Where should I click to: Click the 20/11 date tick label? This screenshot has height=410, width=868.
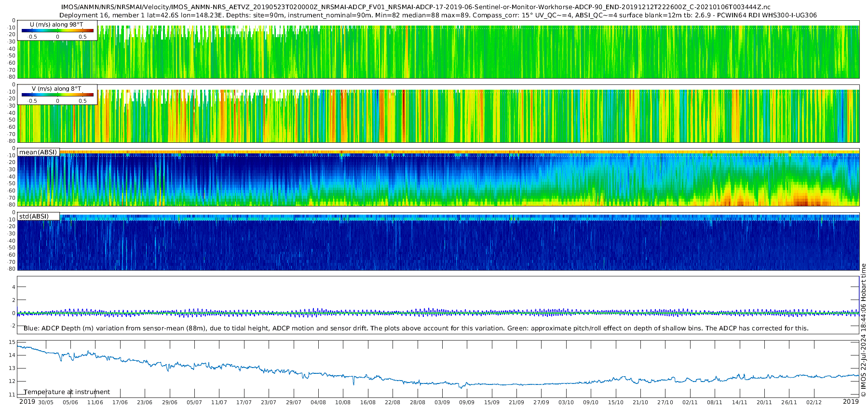point(764,402)
